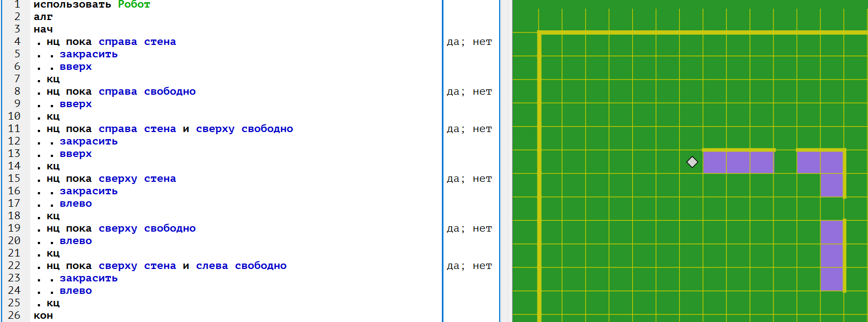Click кон keyword on line 26
The height and width of the screenshot is (322, 868).
pos(43,316)
